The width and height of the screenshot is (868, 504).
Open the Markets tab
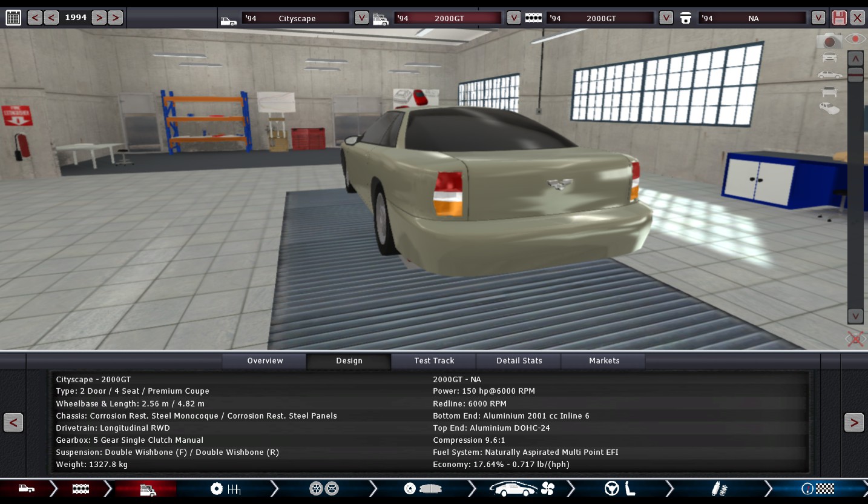click(x=603, y=361)
